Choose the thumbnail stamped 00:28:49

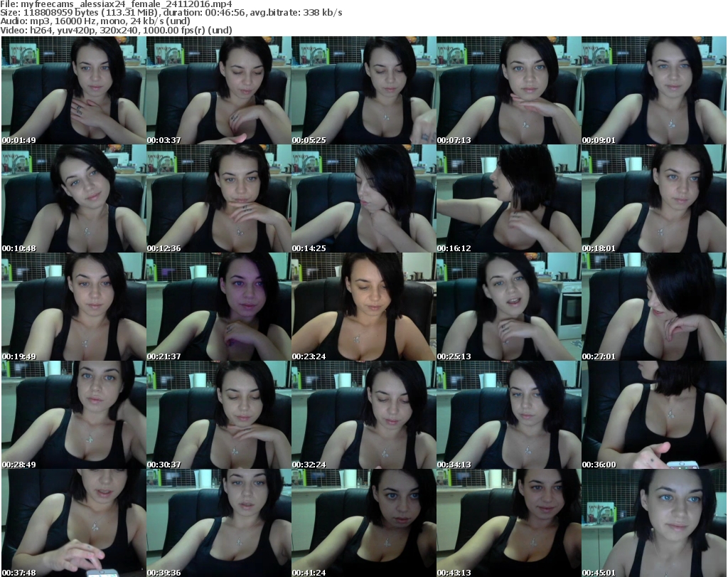click(x=74, y=415)
